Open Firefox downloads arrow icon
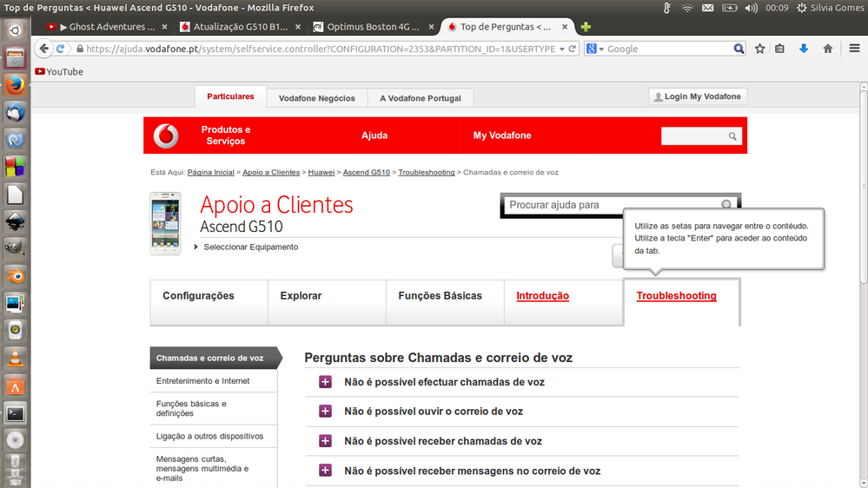 coord(803,49)
